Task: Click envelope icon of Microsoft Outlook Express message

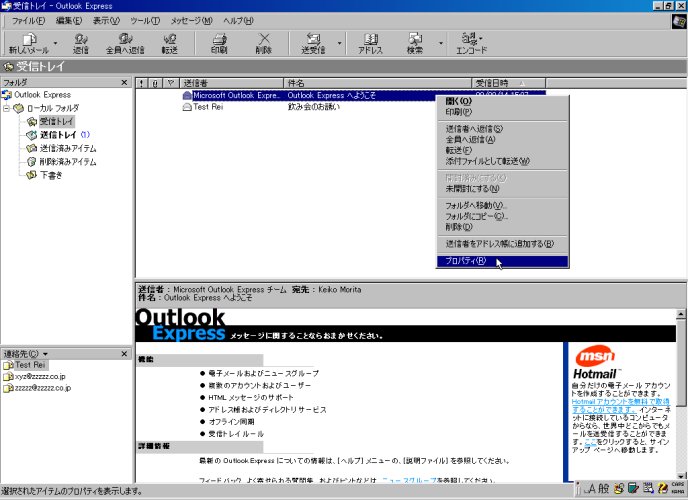Action: pos(187,95)
